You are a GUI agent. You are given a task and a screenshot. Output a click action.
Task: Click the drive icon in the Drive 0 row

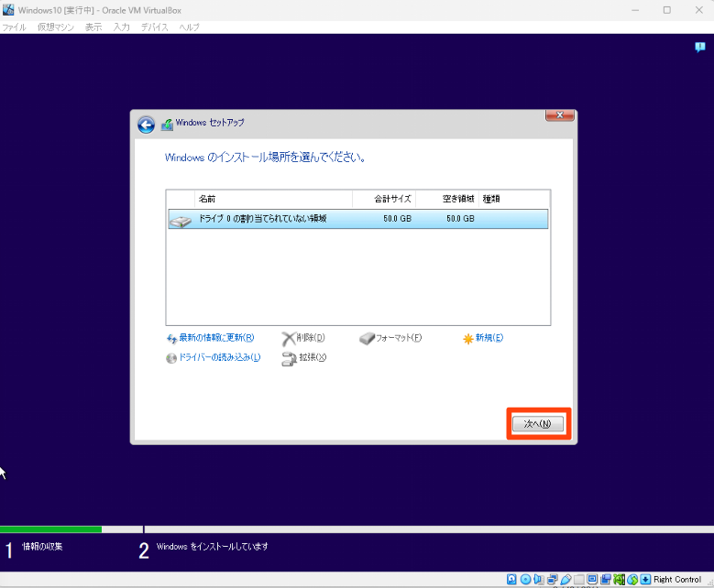pyautogui.click(x=181, y=221)
